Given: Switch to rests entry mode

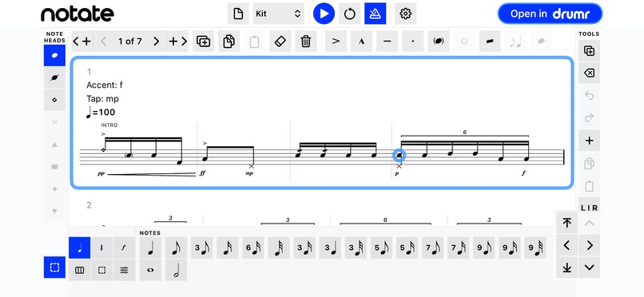Looking at the screenshot, I should click(x=101, y=247).
